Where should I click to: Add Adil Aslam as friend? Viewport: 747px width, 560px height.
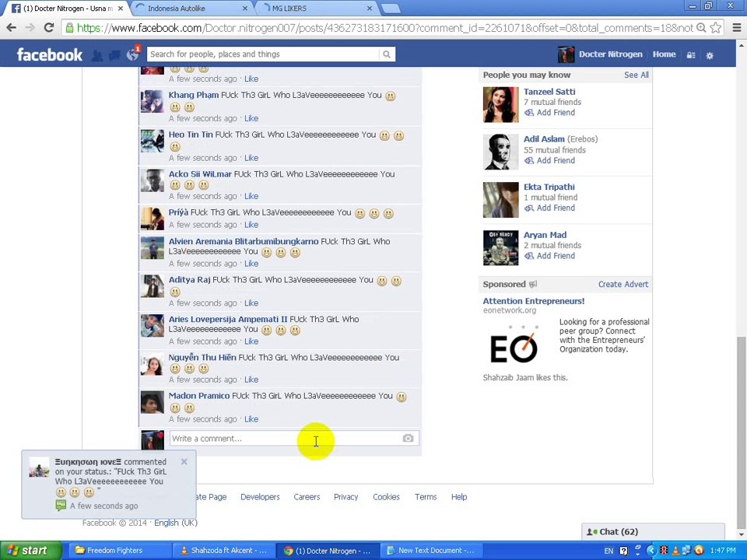tap(550, 160)
